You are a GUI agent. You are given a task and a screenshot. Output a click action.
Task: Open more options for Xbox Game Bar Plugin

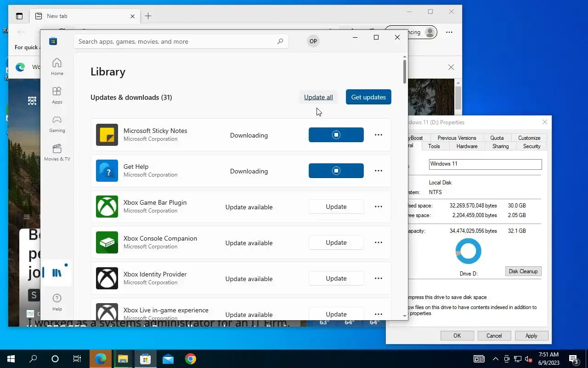[379, 207]
